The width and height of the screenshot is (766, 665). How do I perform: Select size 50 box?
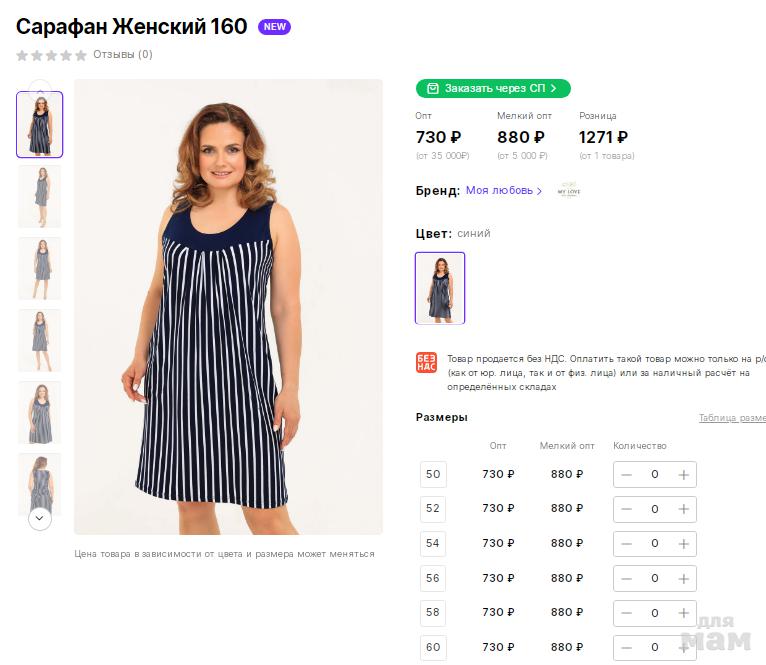coord(433,474)
